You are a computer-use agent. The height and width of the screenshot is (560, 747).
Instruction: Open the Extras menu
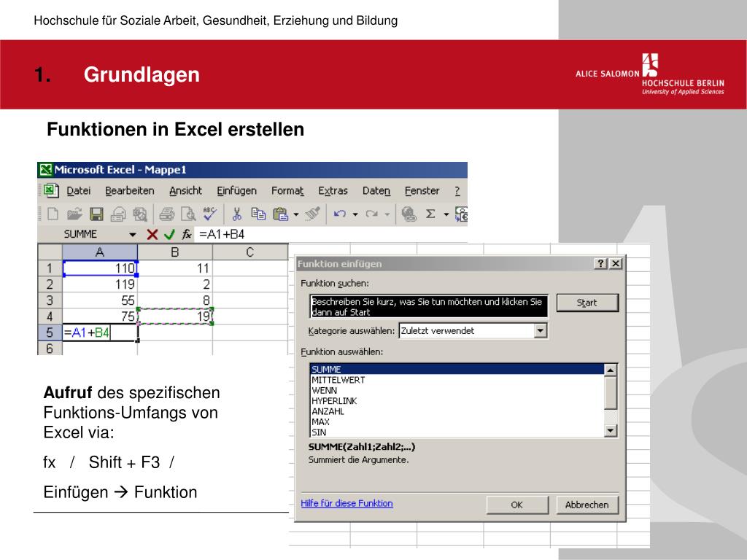click(333, 191)
